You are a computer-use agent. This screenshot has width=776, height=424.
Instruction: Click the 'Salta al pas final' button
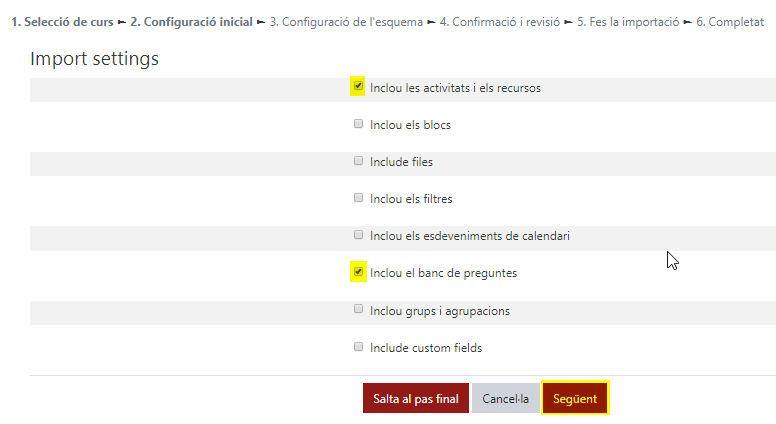coord(415,398)
